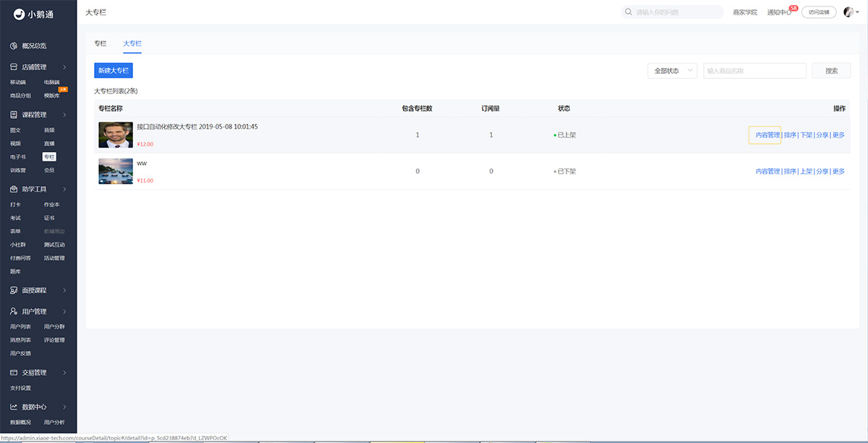
Task: Click the 访问店铺 button
Action: (x=819, y=12)
